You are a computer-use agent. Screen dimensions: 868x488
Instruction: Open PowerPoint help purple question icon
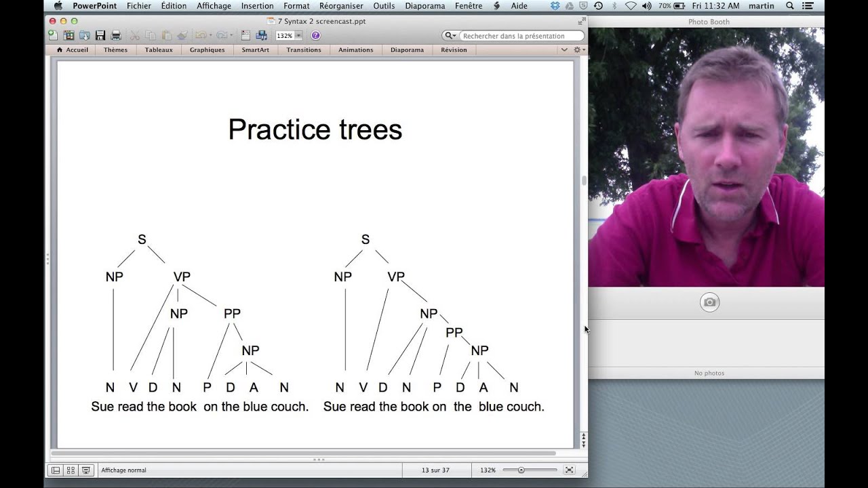pos(315,35)
